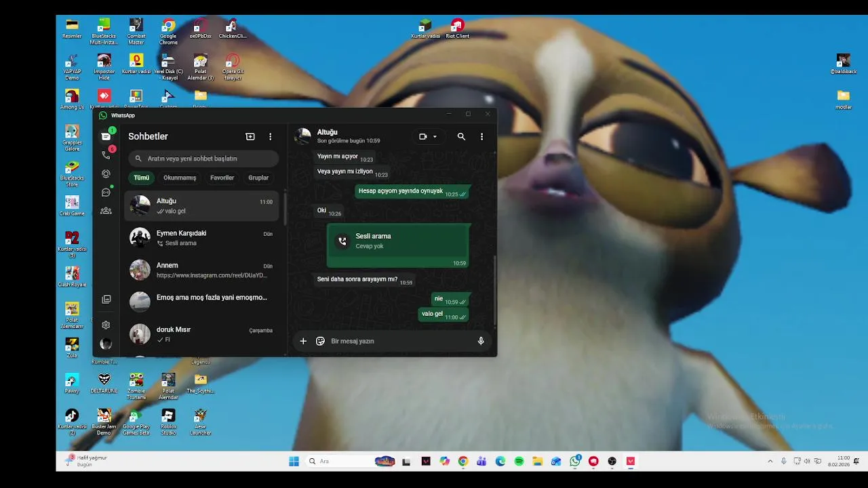
Task: Open Spotify from the taskbar
Action: pyautogui.click(x=519, y=462)
